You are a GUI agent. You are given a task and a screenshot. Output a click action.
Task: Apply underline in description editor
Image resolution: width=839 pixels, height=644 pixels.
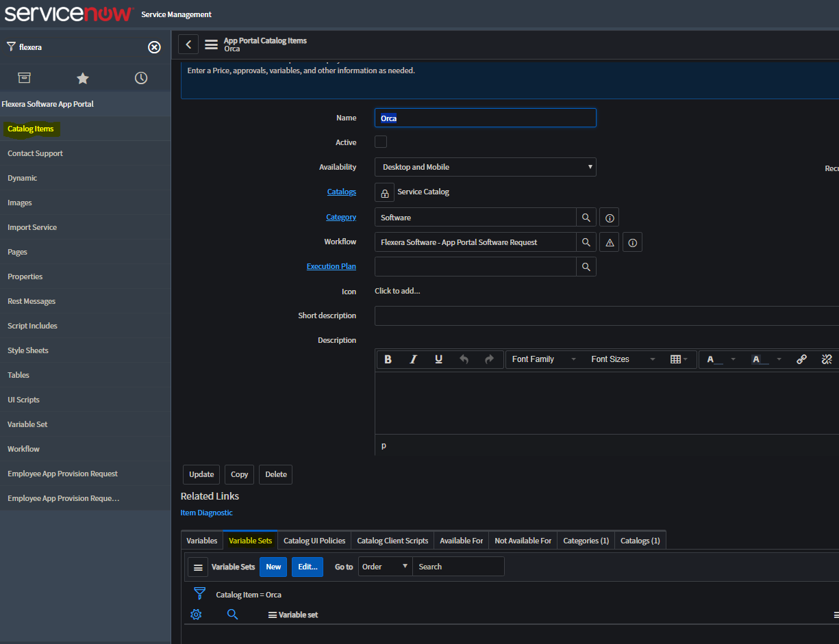(438, 359)
